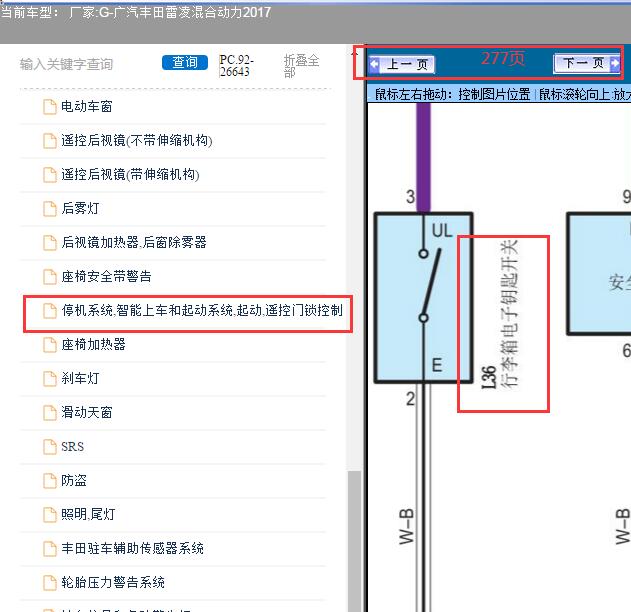Click document icon beside 防盗

tap(49, 481)
